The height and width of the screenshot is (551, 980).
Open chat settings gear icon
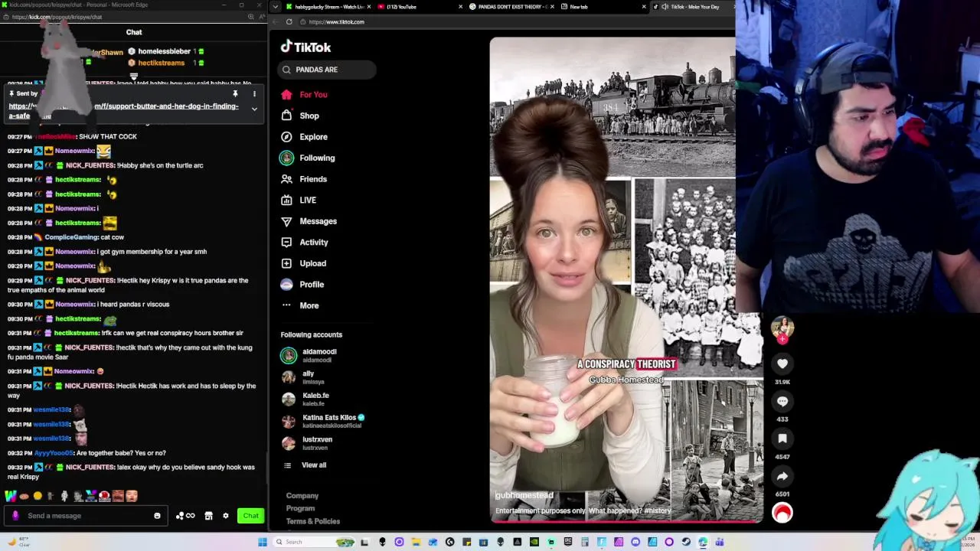(225, 516)
